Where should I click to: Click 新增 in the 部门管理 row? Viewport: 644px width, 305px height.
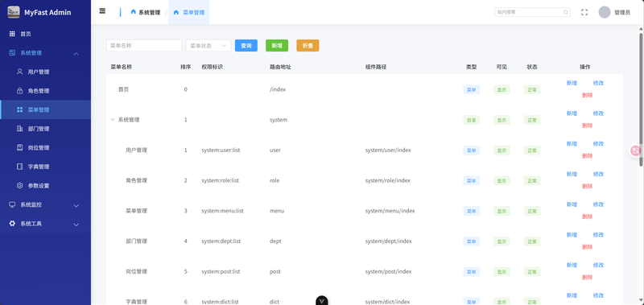[572, 235]
